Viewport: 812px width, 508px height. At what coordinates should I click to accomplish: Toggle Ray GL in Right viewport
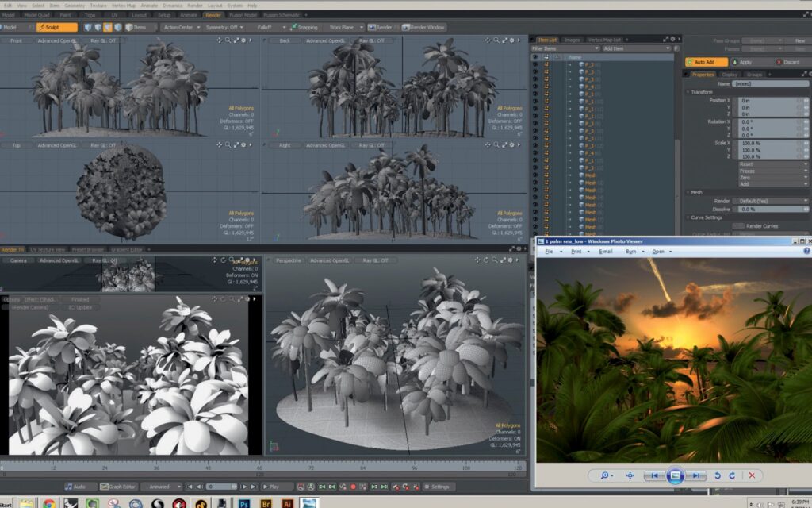point(371,145)
